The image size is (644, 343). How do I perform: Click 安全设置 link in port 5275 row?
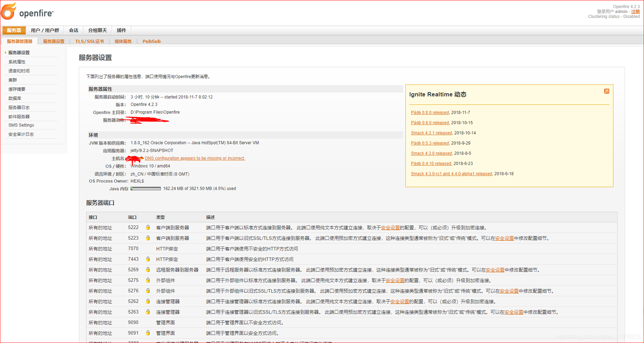pyautogui.click(x=395, y=280)
